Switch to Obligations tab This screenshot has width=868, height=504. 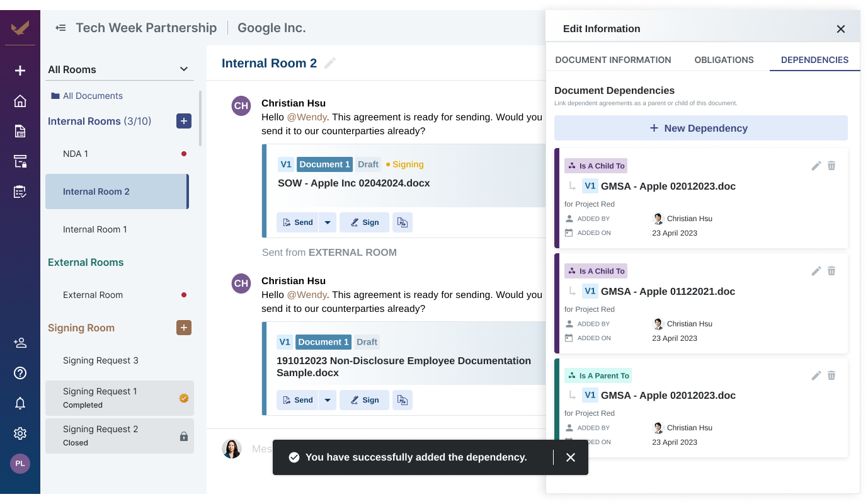tap(724, 60)
